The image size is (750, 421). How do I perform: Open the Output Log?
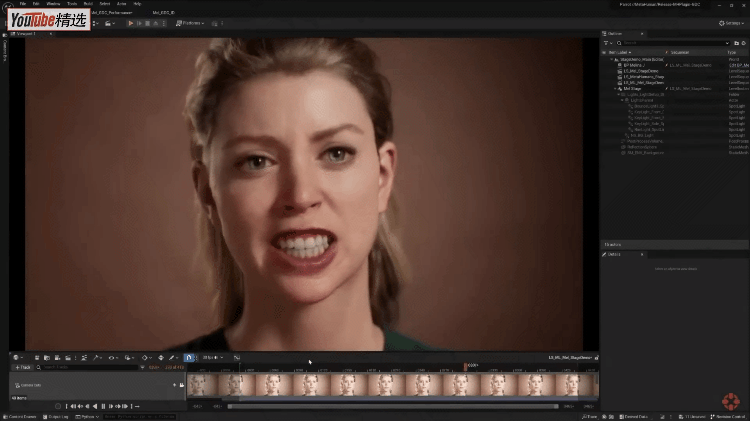[x=55, y=417]
